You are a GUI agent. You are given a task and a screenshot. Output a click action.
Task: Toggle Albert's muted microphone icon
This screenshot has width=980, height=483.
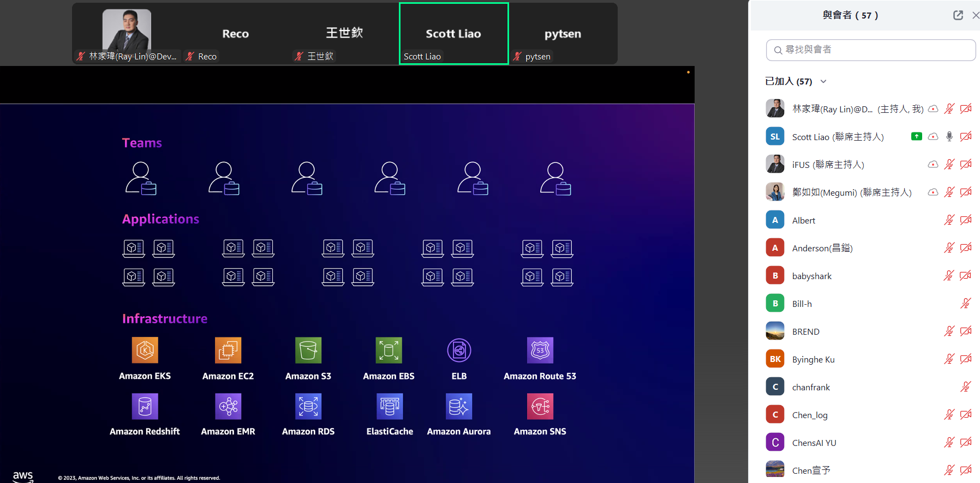coord(949,220)
